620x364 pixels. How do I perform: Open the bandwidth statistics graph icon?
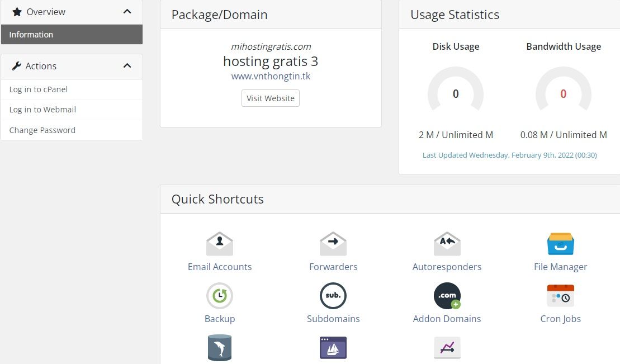(x=447, y=347)
